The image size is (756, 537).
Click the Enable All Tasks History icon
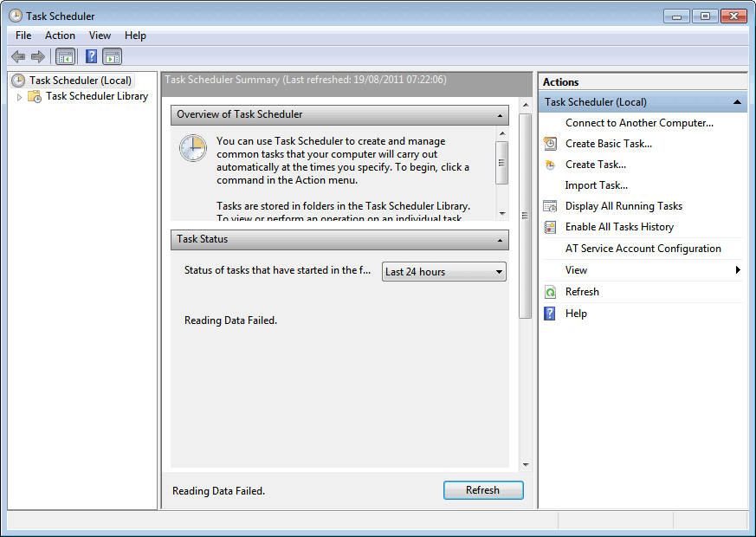point(550,227)
